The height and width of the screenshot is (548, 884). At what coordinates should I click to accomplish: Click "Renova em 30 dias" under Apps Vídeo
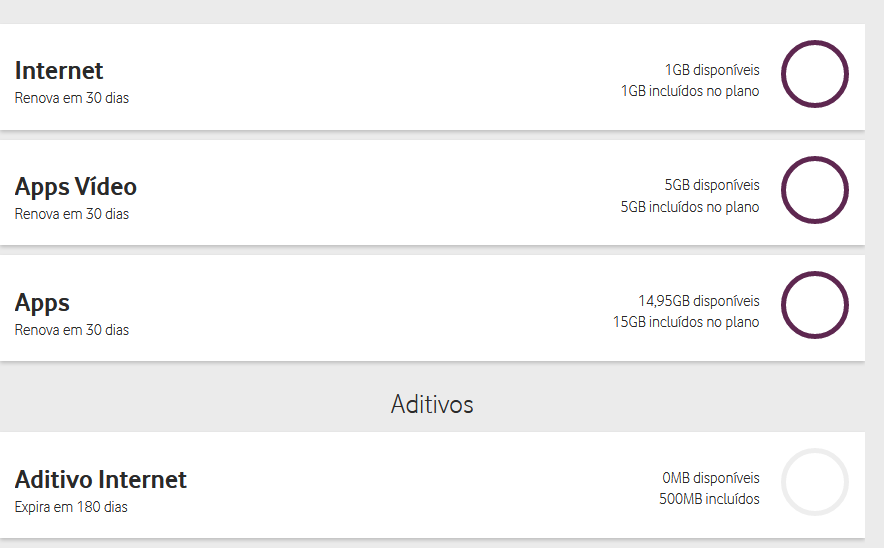72,214
